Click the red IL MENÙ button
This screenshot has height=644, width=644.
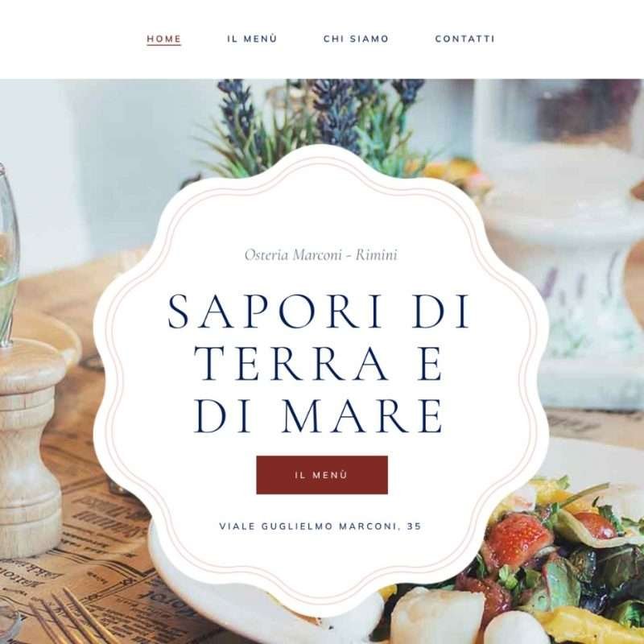pos(322,475)
